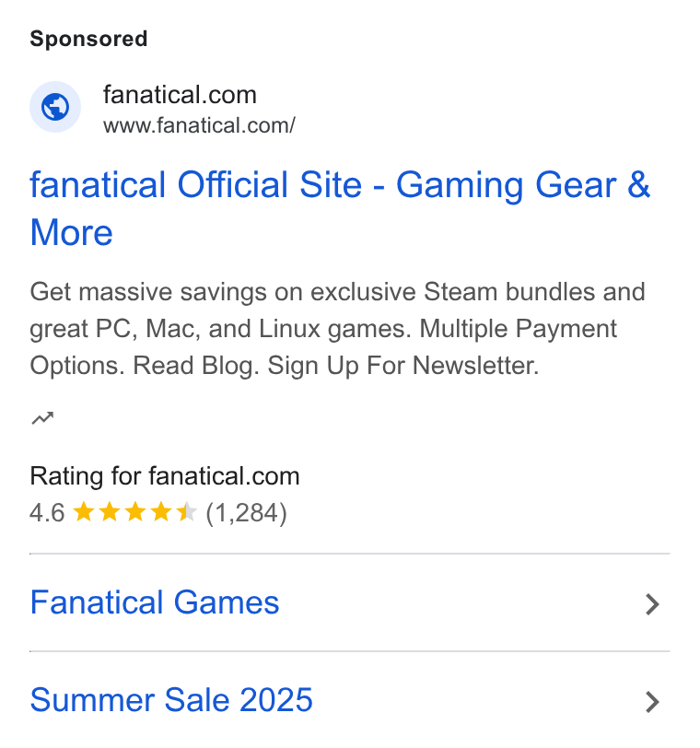Screen dimensions: 700x748
Task: Click the Sponsored label
Action: coord(88,39)
